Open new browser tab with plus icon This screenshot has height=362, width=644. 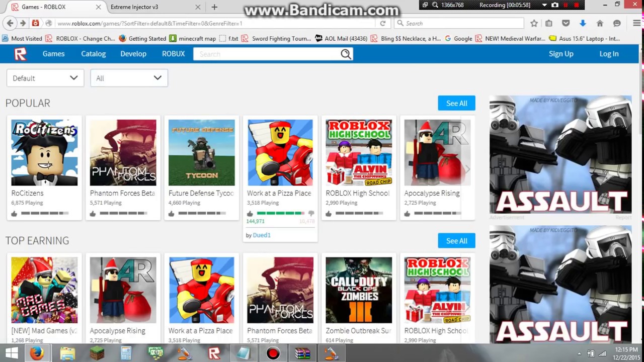point(214,7)
